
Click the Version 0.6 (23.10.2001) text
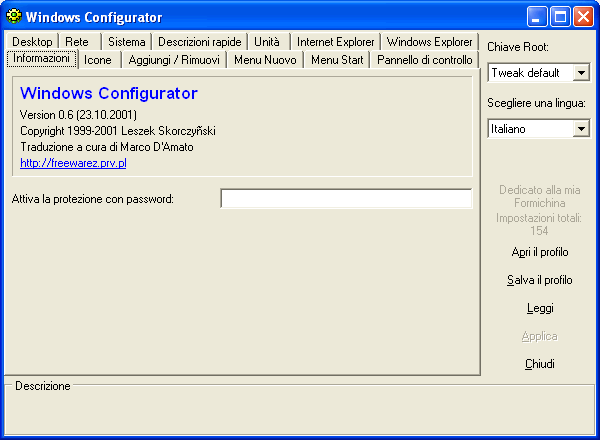tap(78, 115)
